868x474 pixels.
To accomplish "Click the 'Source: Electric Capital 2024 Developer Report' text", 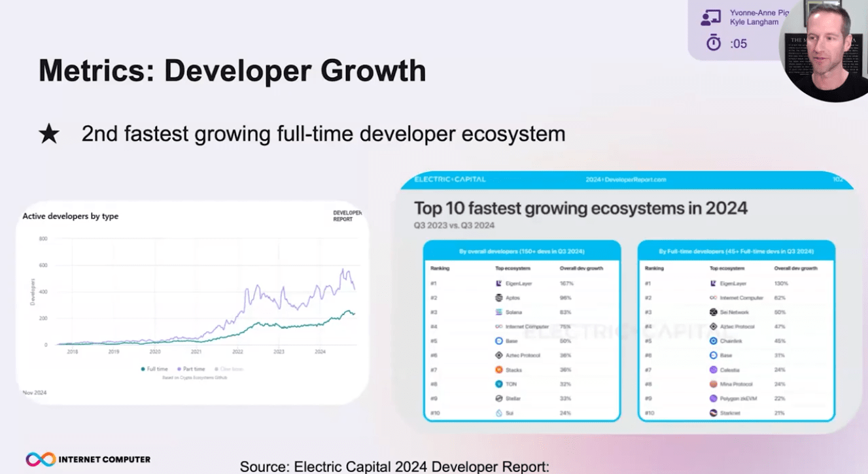I will point(394,466).
